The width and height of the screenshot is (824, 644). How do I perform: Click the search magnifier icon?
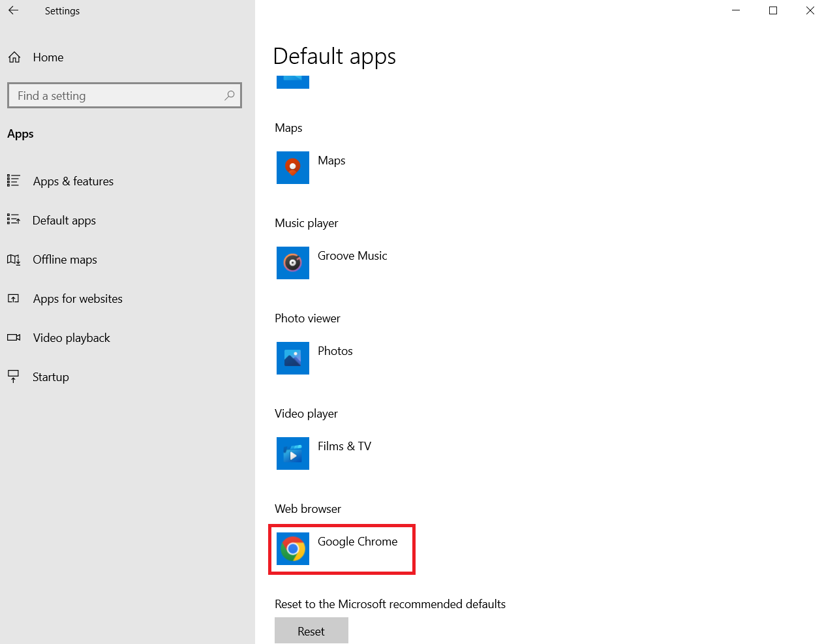(x=230, y=95)
